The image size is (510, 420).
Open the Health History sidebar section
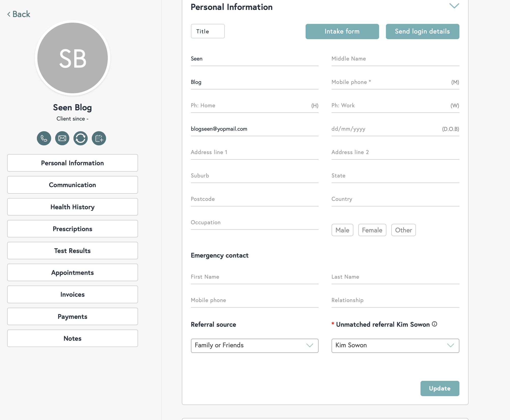[72, 207]
